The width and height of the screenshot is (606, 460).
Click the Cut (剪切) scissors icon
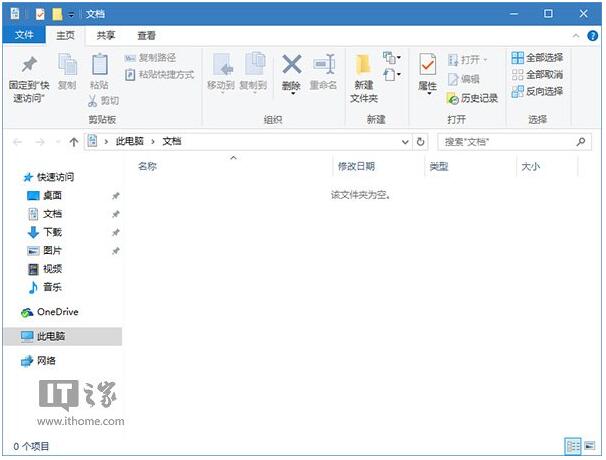(x=92, y=101)
